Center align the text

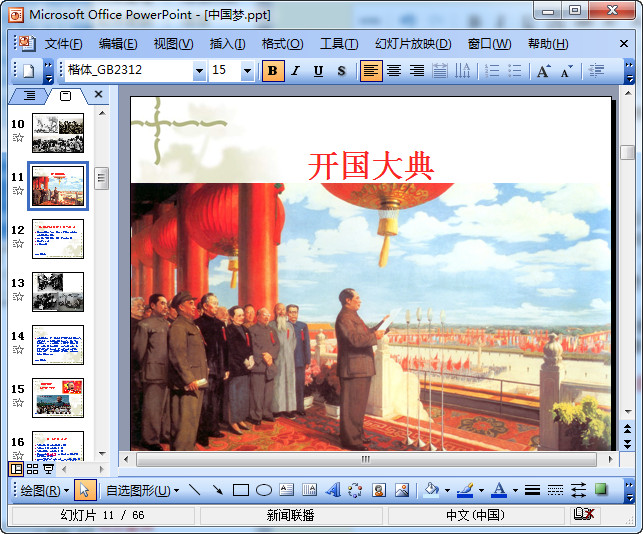click(394, 71)
